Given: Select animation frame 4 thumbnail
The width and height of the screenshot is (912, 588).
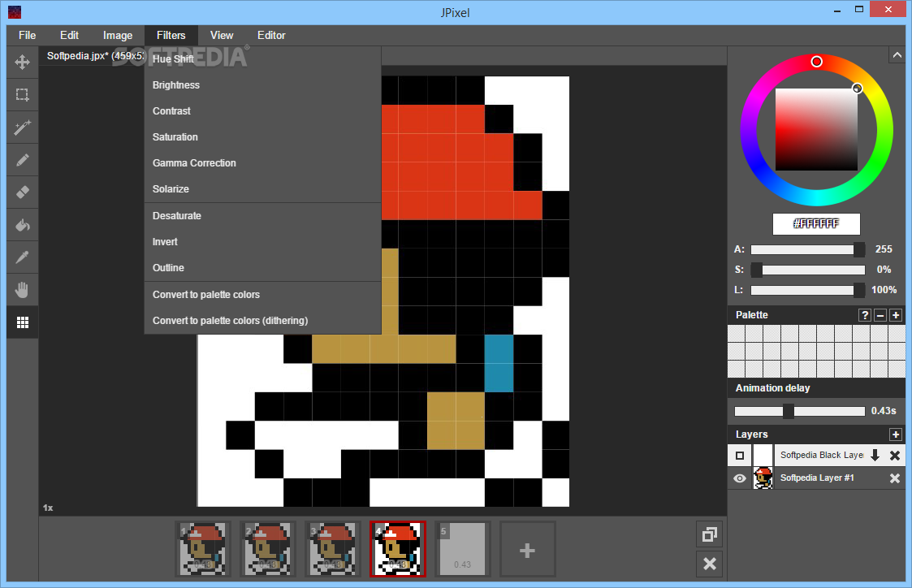Looking at the screenshot, I should (398, 549).
